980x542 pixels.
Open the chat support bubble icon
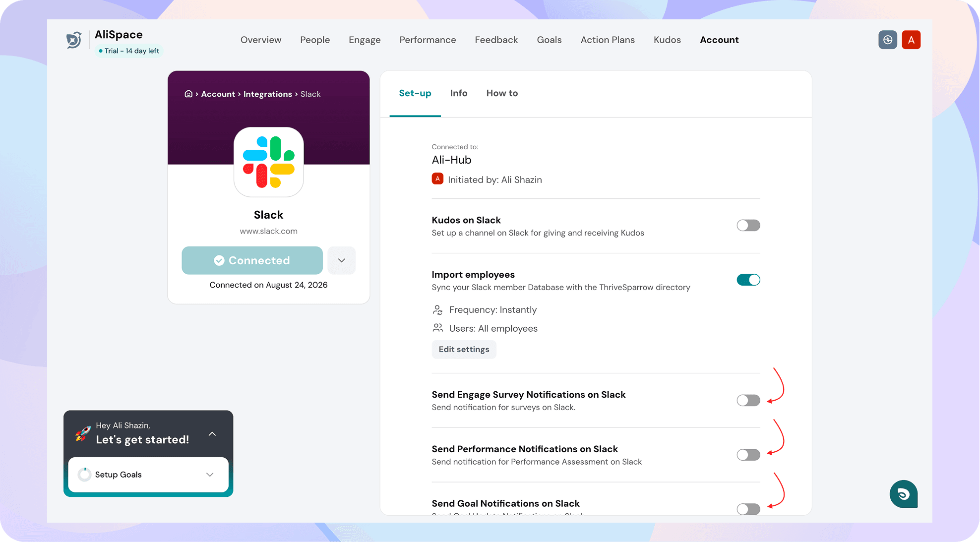[x=904, y=494]
